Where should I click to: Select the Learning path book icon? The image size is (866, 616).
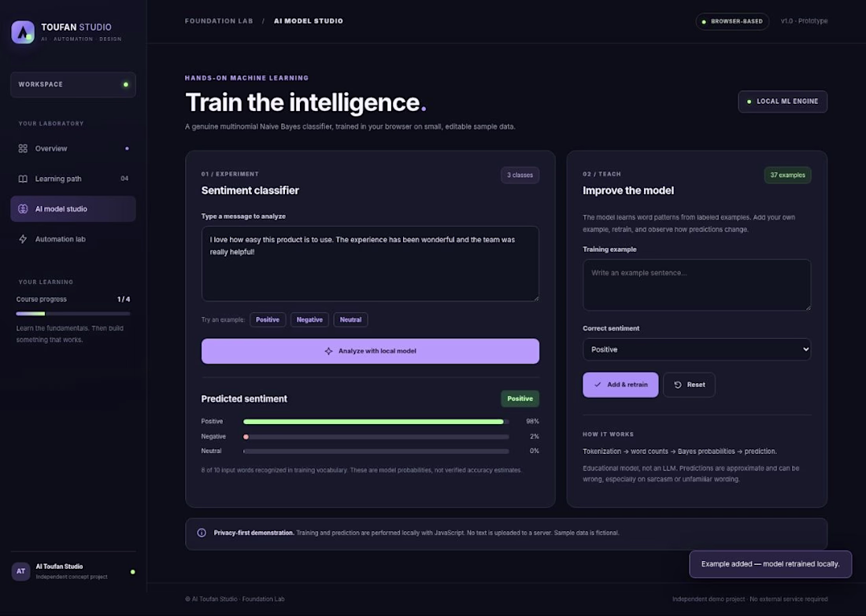[x=23, y=179]
